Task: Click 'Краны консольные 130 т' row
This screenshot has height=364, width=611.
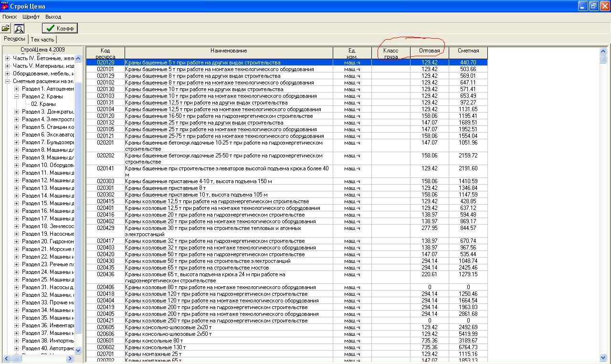Action: (287, 347)
